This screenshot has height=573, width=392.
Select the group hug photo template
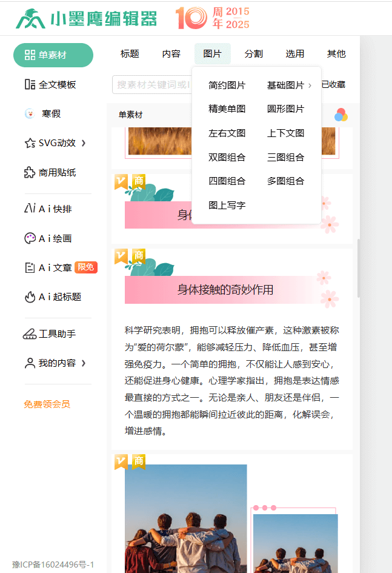click(185, 518)
